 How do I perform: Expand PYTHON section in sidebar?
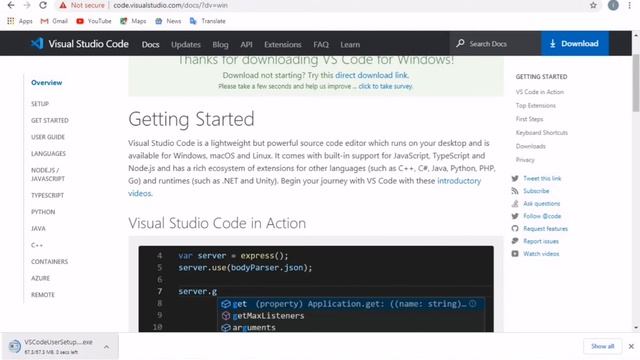(43, 212)
